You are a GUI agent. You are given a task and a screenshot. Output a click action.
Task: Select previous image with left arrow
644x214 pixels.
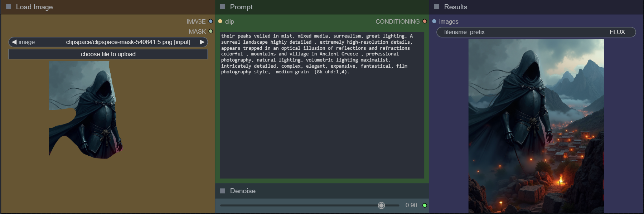click(x=14, y=42)
